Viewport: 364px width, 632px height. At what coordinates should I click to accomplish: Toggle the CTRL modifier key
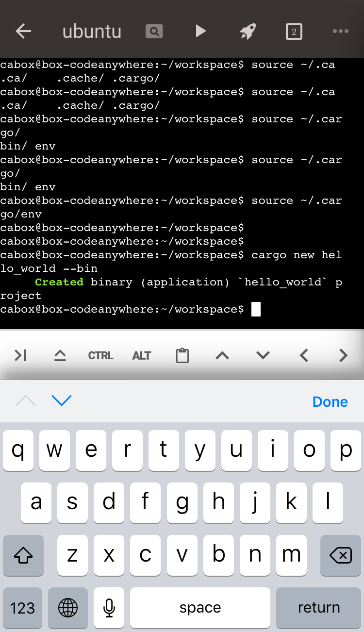[100, 356]
